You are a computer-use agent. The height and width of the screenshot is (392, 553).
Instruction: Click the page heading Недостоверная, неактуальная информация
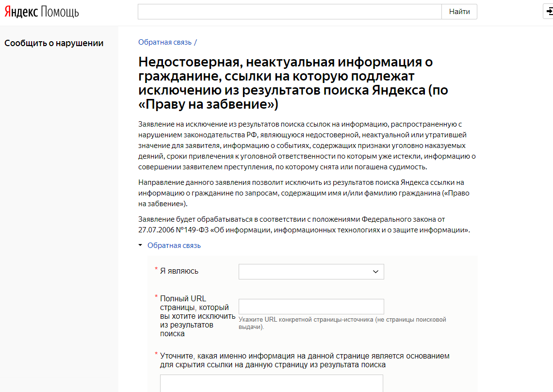click(293, 83)
